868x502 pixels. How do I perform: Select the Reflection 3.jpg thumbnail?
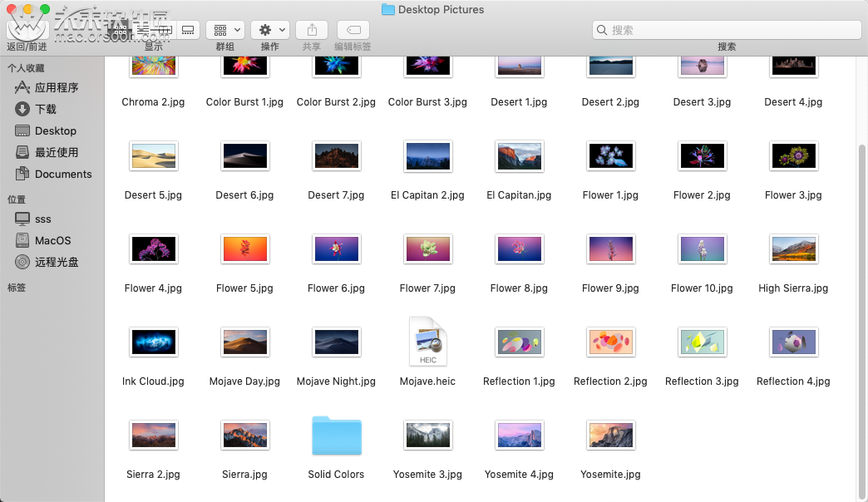702,342
